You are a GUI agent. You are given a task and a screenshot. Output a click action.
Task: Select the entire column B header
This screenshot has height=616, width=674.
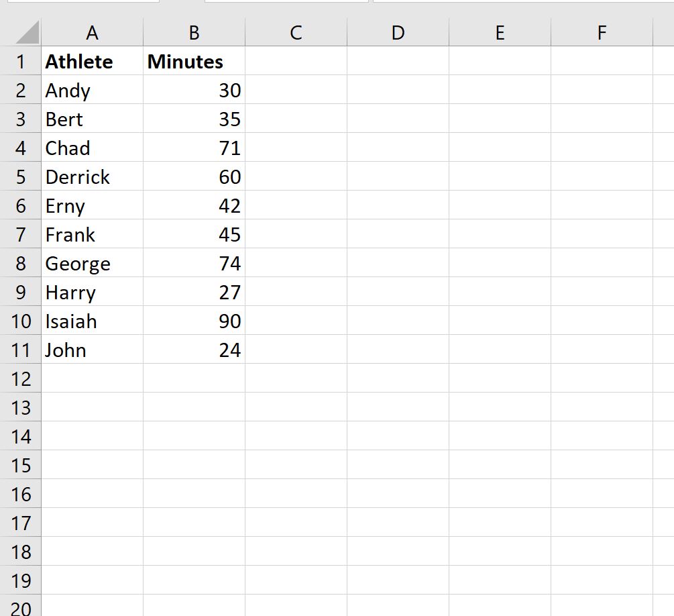coord(194,32)
